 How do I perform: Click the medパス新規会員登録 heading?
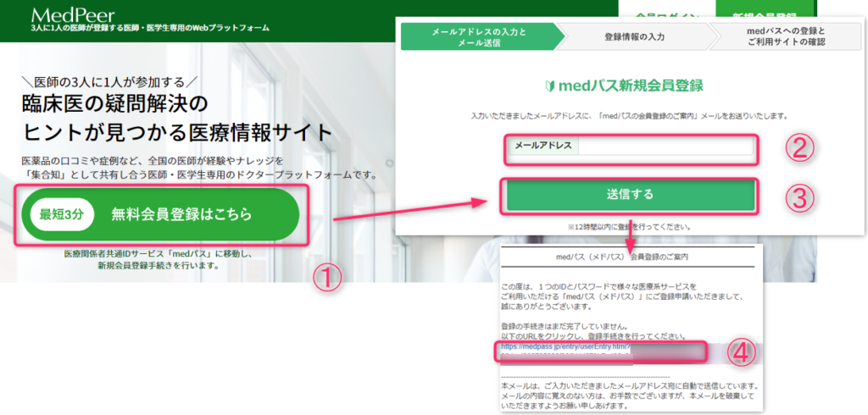point(630,87)
